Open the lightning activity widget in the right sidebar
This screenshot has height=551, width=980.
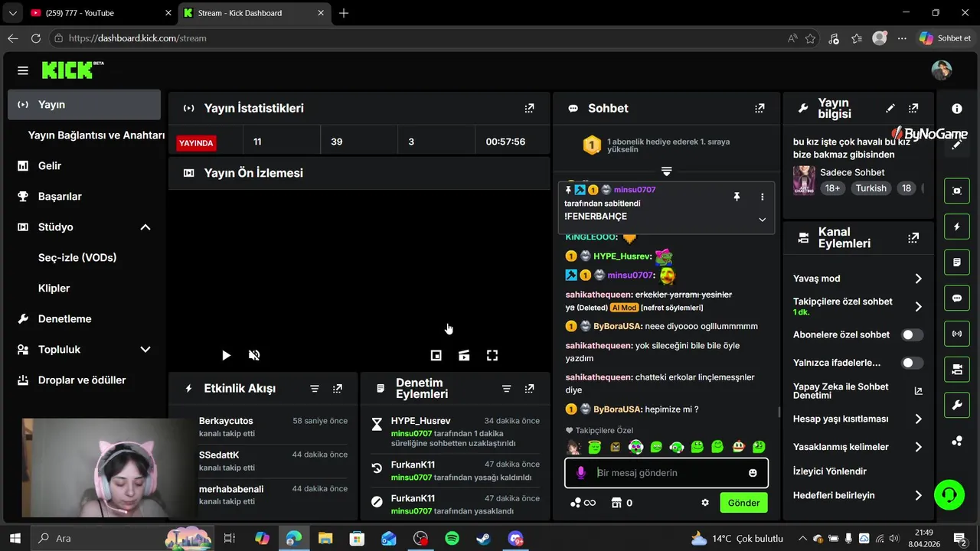(x=957, y=227)
